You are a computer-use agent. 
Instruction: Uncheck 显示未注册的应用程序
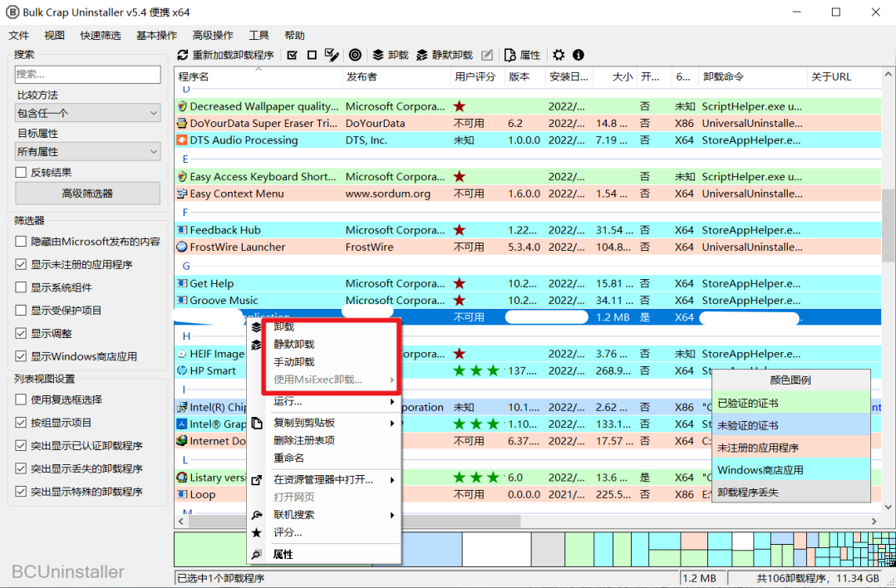[x=21, y=264]
